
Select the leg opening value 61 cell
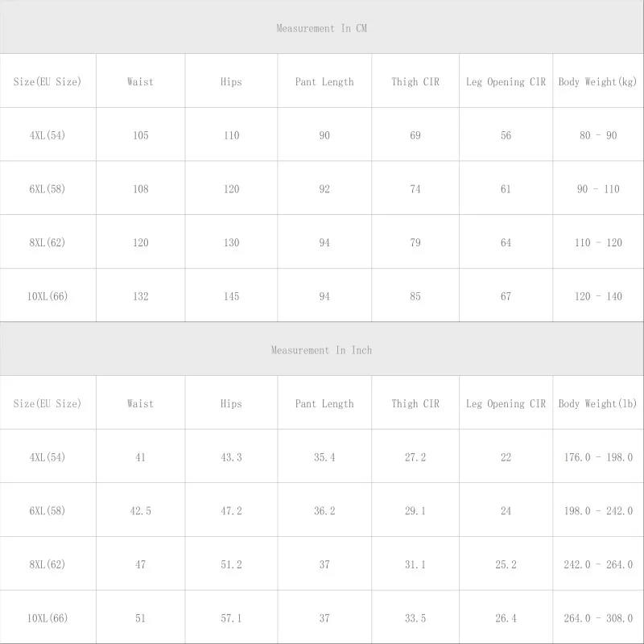(x=506, y=189)
